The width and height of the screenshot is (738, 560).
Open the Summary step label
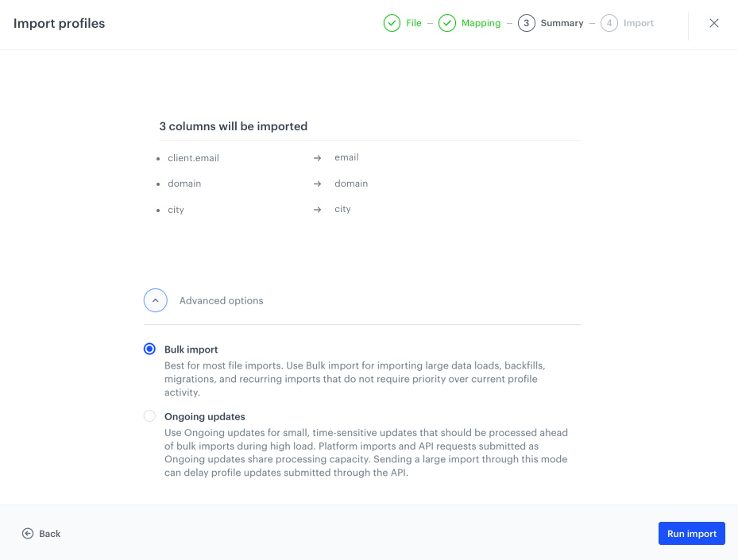pos(562,23)
